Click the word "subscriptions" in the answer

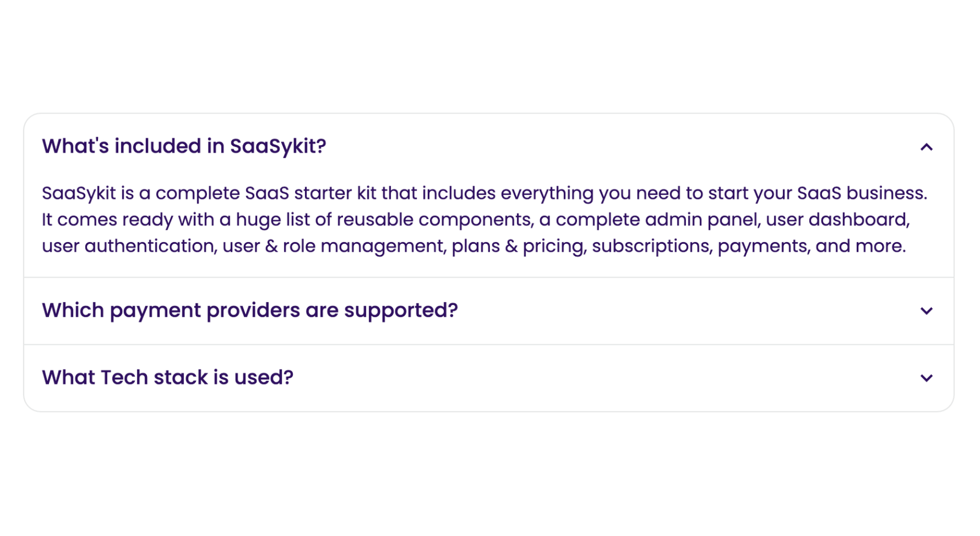tap(651, 246)
